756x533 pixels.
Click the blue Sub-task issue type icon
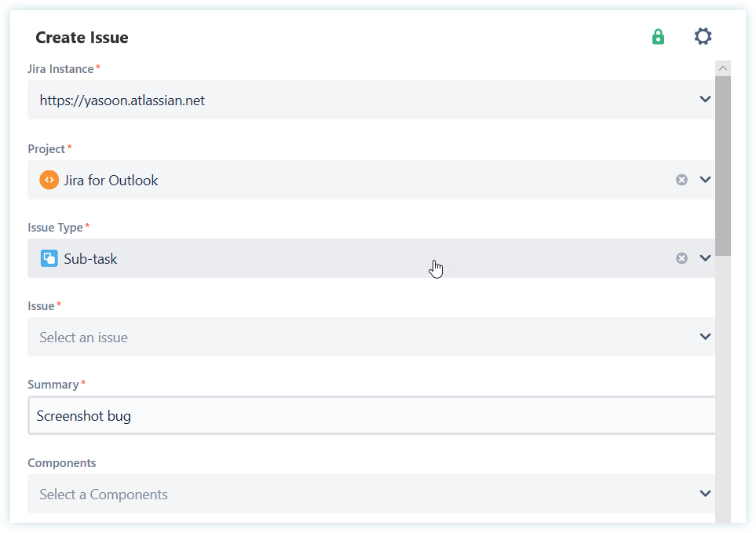point(49,258)
